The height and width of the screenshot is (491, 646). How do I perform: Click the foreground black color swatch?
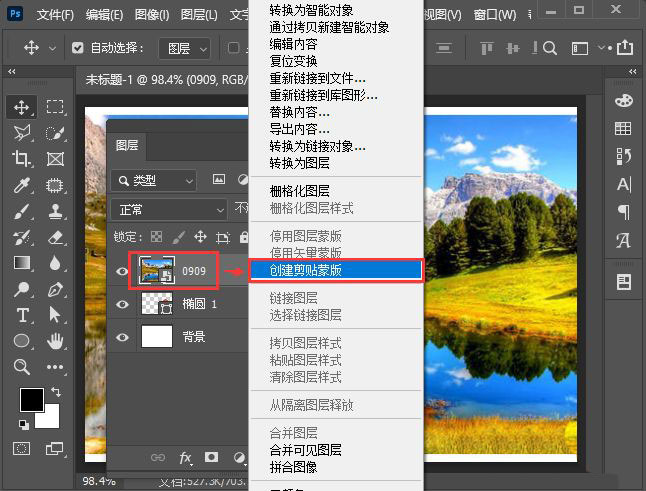31,399
